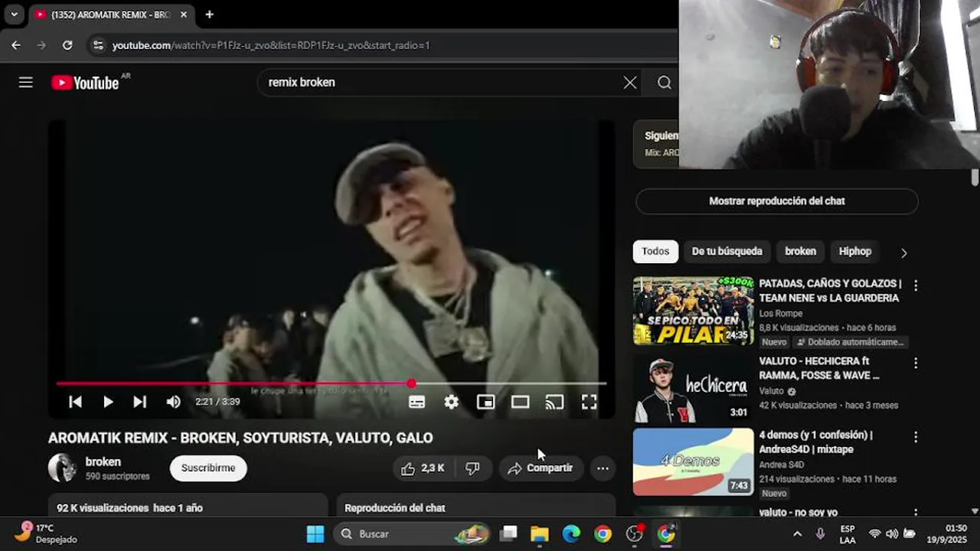Reload the current page
This screenshot has width=980, height=551.
tap(67, 45)
